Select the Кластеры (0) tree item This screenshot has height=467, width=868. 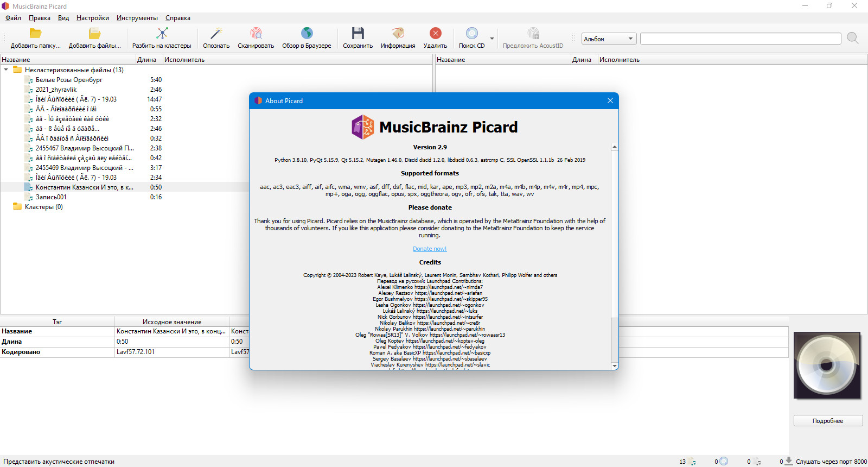pos(43,207)
